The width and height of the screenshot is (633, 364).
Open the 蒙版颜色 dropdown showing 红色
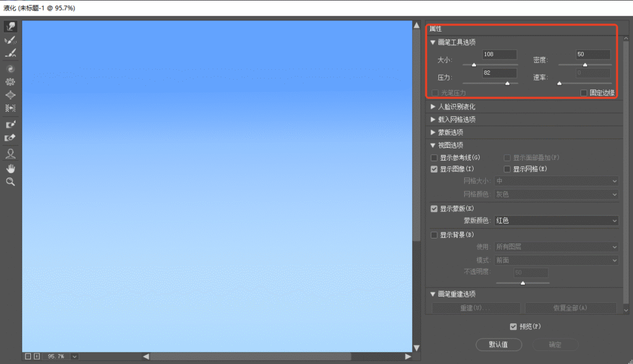click(x=556, y=221)
